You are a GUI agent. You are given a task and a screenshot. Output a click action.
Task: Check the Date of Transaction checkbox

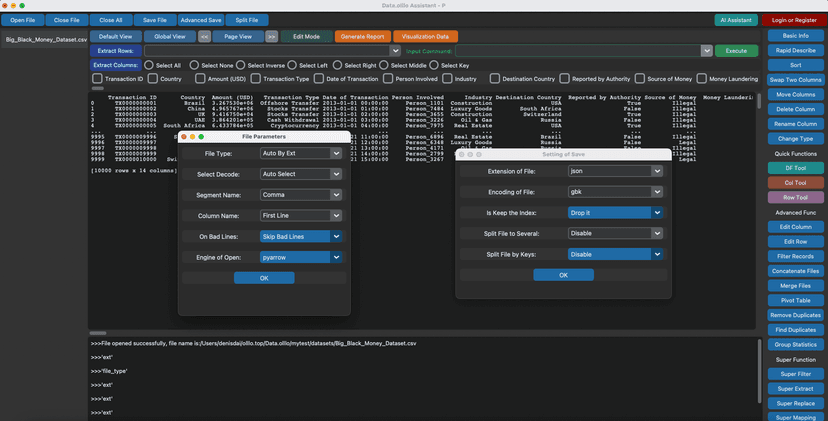click(x=318, y=78)
